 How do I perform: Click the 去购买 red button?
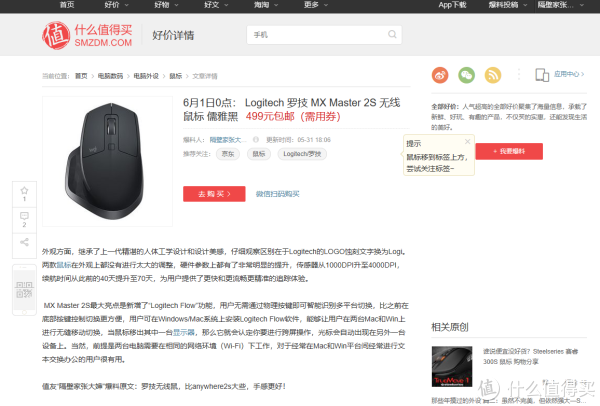(x=214, y=194)
